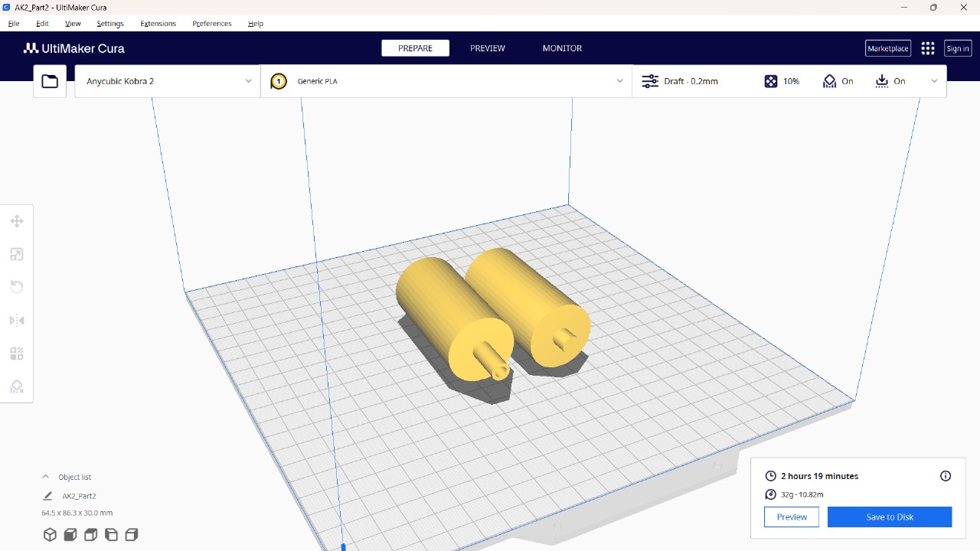Click the Preview button in slice panel
Image resolution: width=980 pixels, height=551 pixels.
(792, 517)
